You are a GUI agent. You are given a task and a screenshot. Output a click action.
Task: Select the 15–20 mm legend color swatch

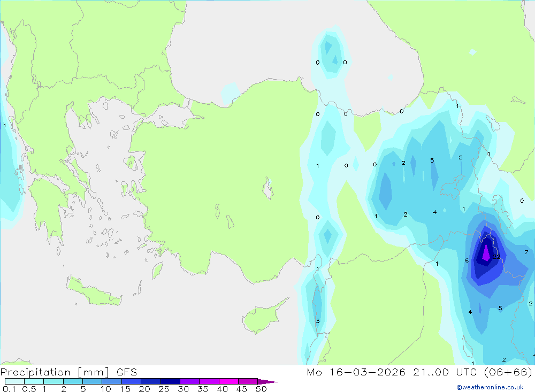(x=131, y=381)
